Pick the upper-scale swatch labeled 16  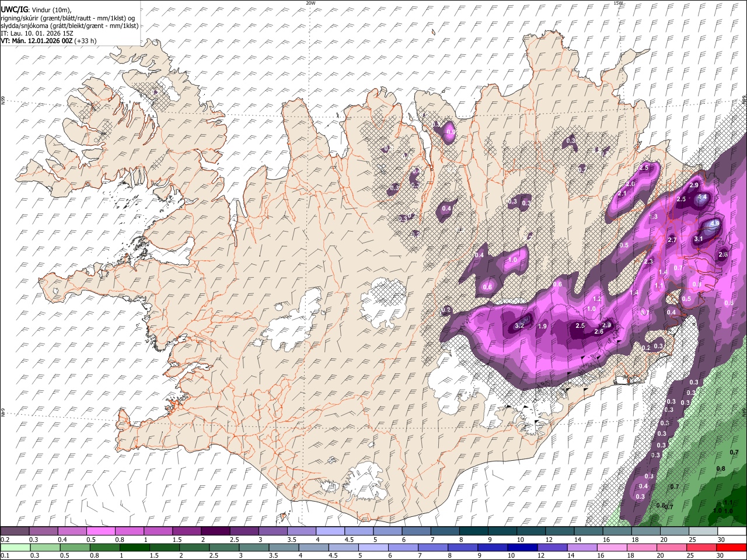617,531
